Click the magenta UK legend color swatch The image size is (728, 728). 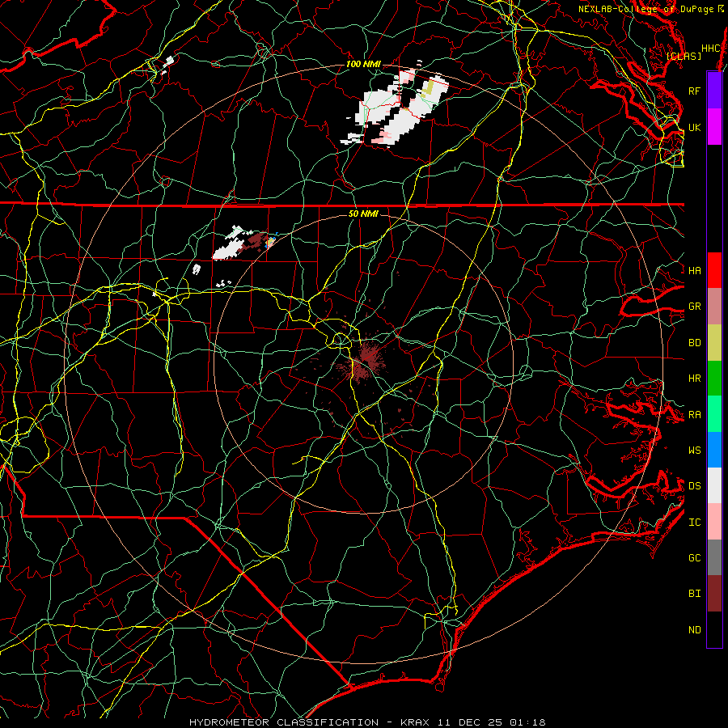[714, 127]
